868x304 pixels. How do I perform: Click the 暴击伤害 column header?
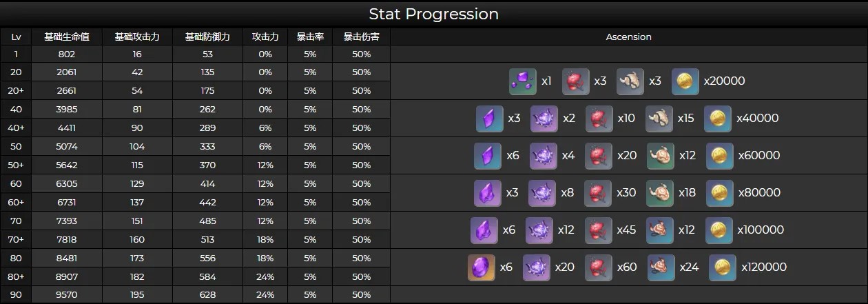(361, 37)
